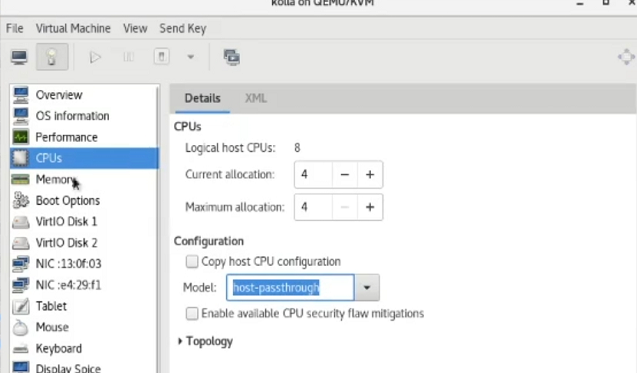Click the host-passthrough Model text field
637x373 pixels.
point(290,288)
